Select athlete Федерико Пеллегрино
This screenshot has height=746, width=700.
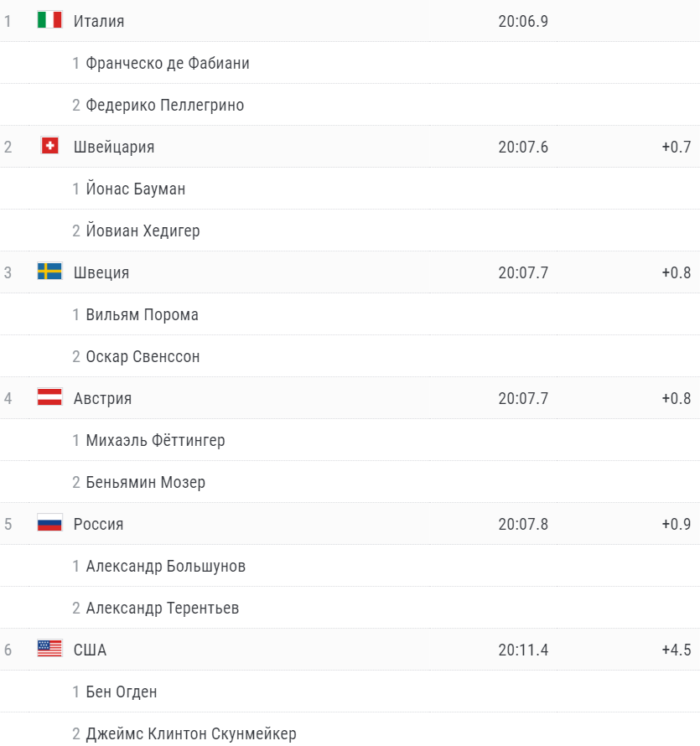tap(164, 105)
